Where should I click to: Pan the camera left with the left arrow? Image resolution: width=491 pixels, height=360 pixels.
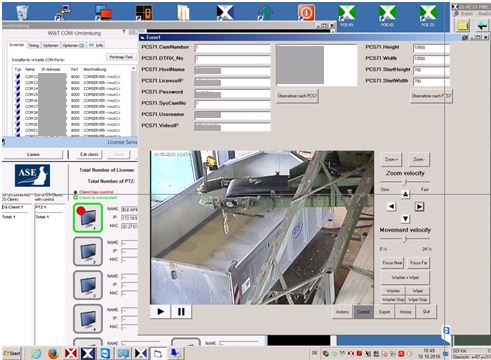pyautogui.click(x=391, y=207)
